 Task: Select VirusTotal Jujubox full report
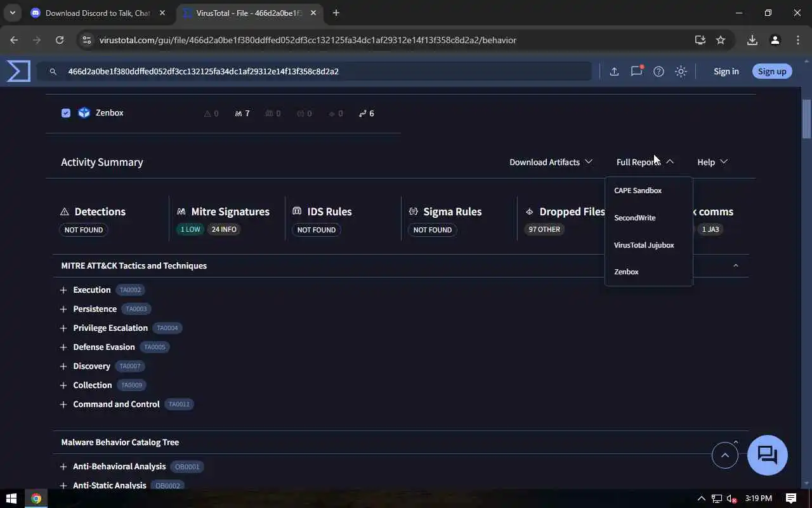click(x=644, y=245)
